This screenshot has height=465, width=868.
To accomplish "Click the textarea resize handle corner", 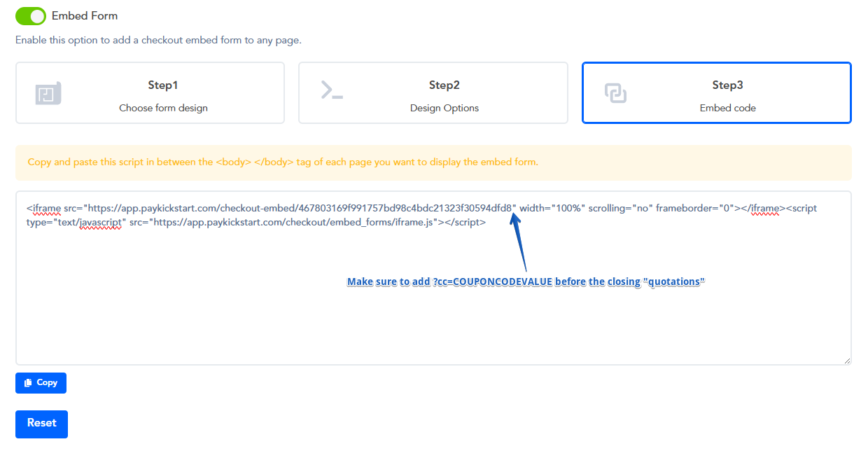I will coord(847,361).
